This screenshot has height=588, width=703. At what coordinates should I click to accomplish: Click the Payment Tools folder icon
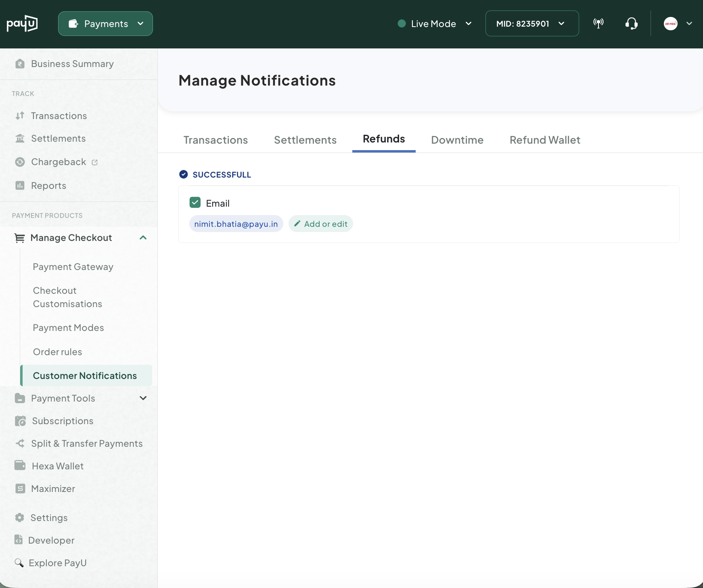(20, 398)
